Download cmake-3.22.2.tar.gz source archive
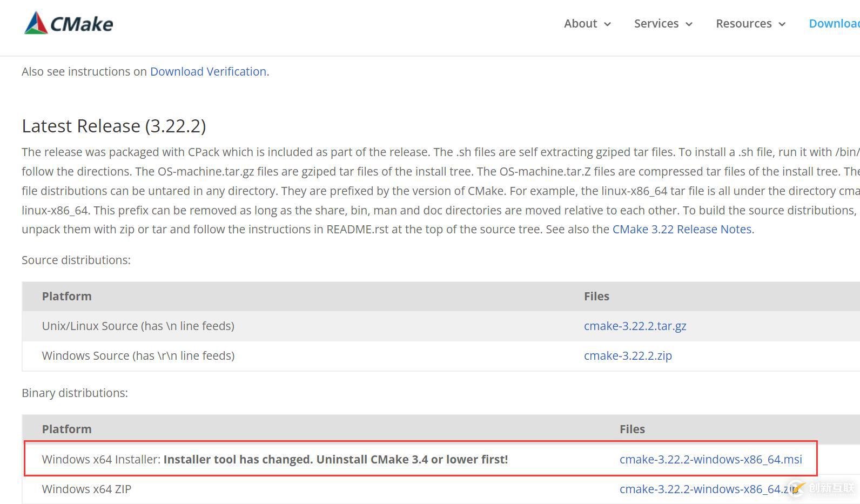Screen dimensions: 860x504 635,326
